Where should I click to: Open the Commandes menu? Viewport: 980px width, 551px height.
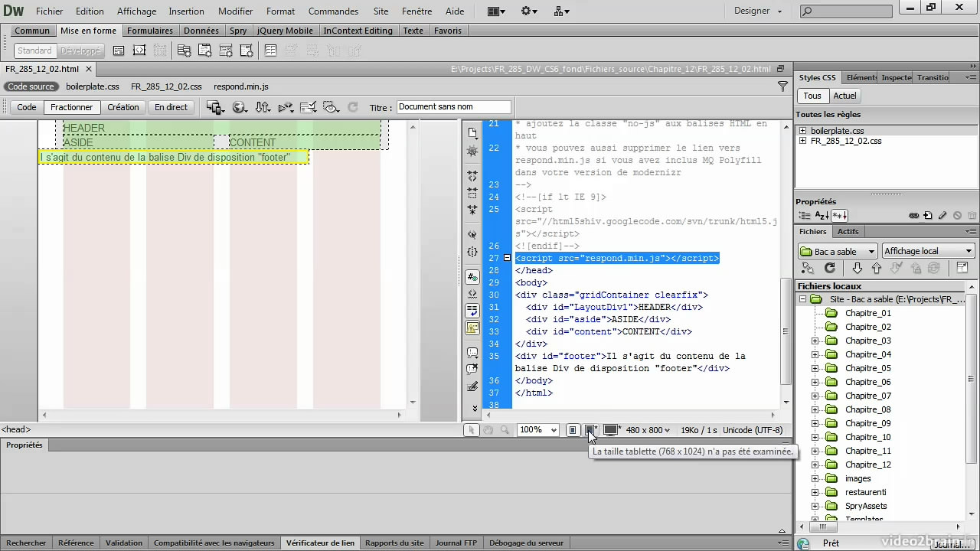[x=333, y=11]
